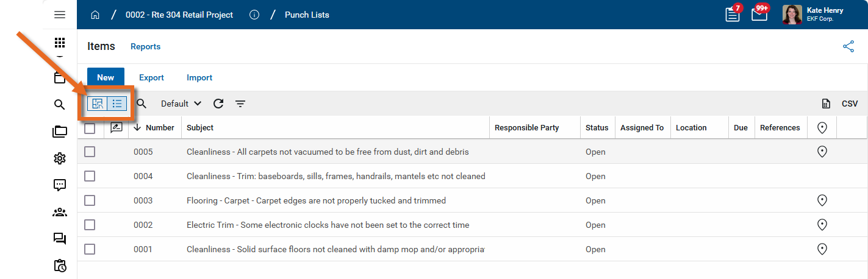This screenshot has width=868, height=279.
Task: Tick the checkbox for item 0003
Action: pos(90,200)
